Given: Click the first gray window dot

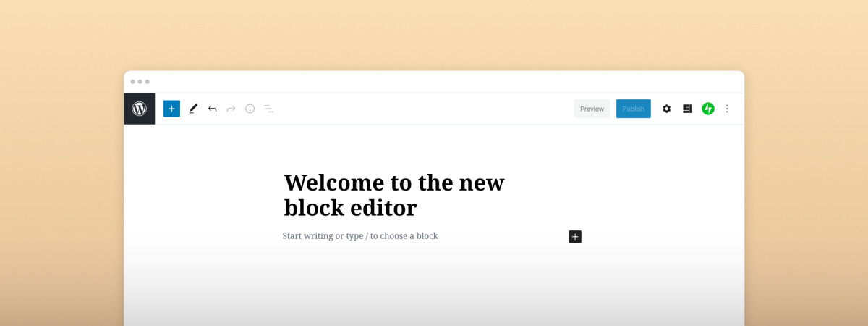Looking at the screenshot, I should pyautogui.click(x=133, y=82).
